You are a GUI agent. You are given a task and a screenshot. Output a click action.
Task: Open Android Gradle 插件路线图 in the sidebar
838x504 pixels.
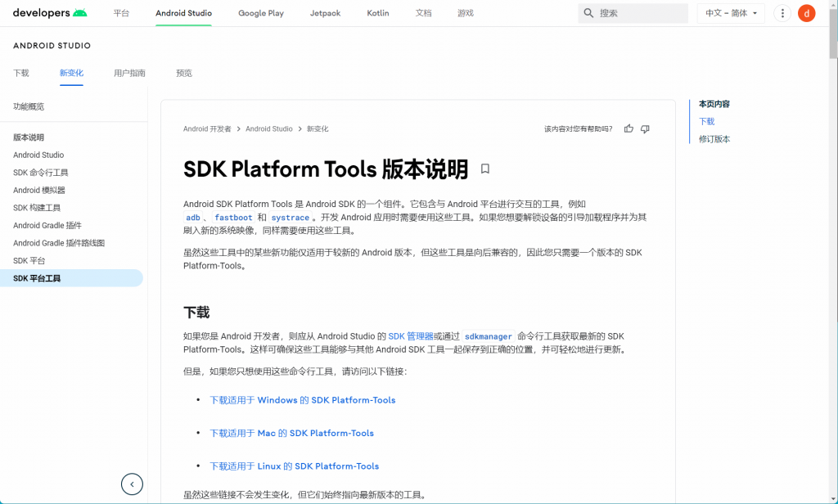[59, 243]
